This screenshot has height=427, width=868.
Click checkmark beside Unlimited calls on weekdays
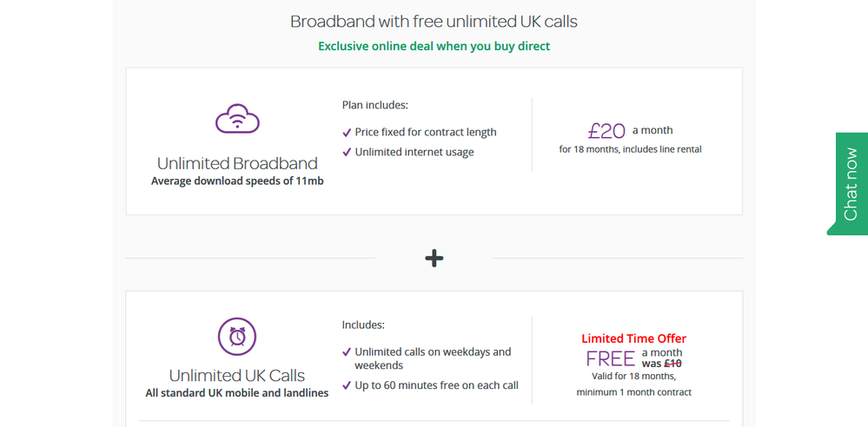click(x=347, y=352)
